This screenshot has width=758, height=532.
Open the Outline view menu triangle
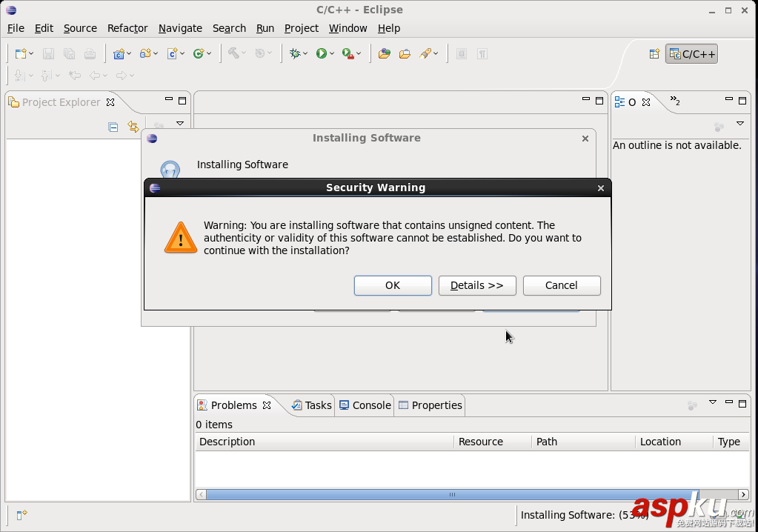[x=740, y=124]
